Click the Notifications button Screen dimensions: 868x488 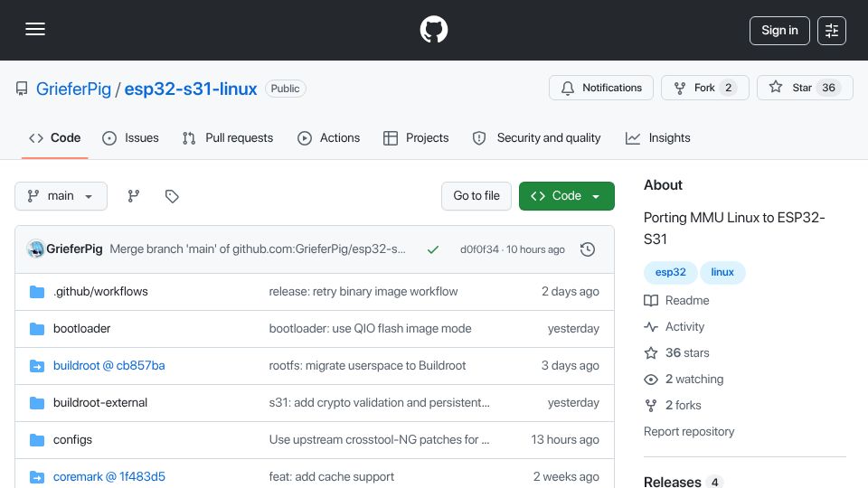pos(601,88)
